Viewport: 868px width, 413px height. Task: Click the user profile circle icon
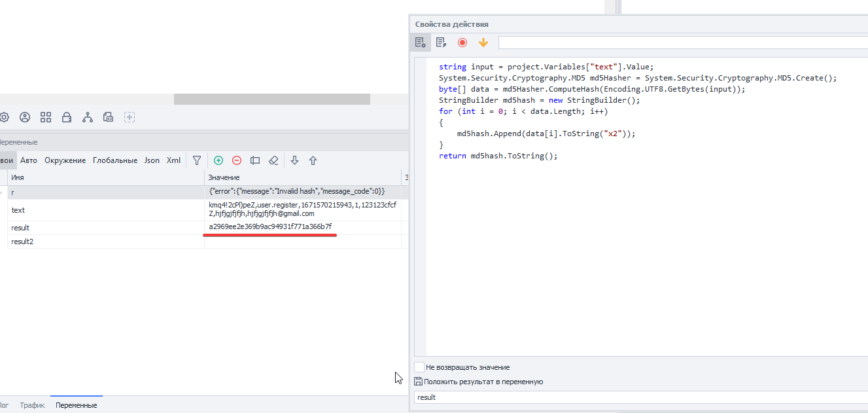tap(25, 118)
